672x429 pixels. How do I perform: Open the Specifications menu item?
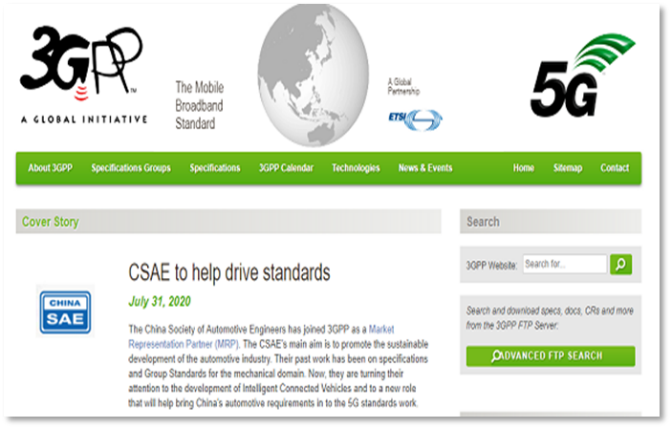click(215, 168)
